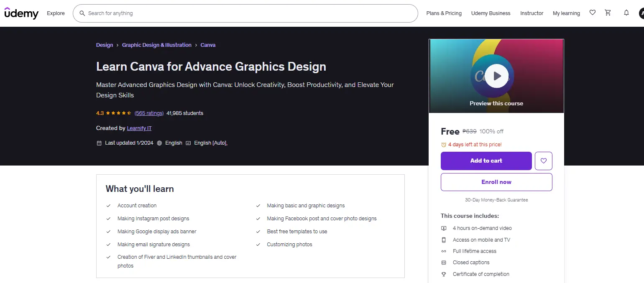Open the Design breadcrumb link
The image size is (644, 283).
point(105,45)
